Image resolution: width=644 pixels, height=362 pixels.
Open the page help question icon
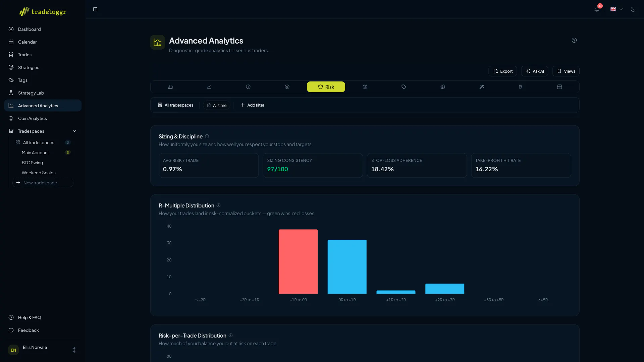tap(574, 40)
